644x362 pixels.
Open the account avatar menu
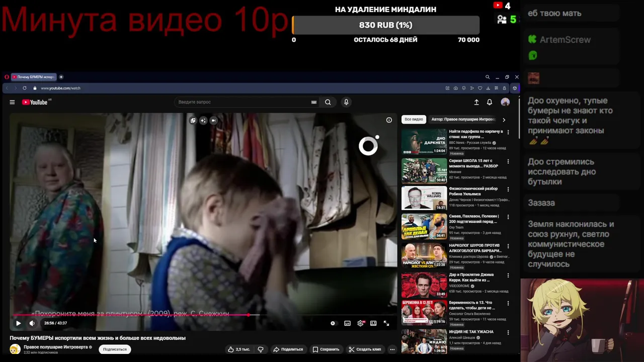tap(505, 102)
